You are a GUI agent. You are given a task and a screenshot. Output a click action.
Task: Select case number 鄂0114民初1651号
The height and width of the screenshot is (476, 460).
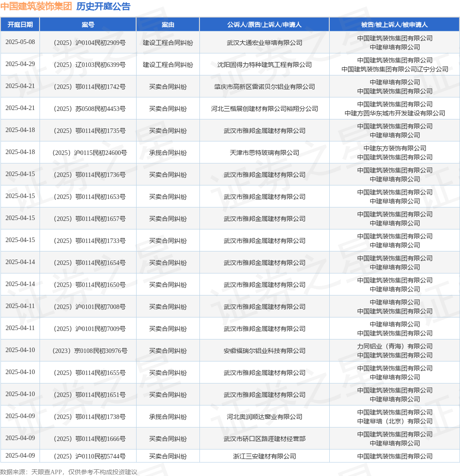pos(101,395)
